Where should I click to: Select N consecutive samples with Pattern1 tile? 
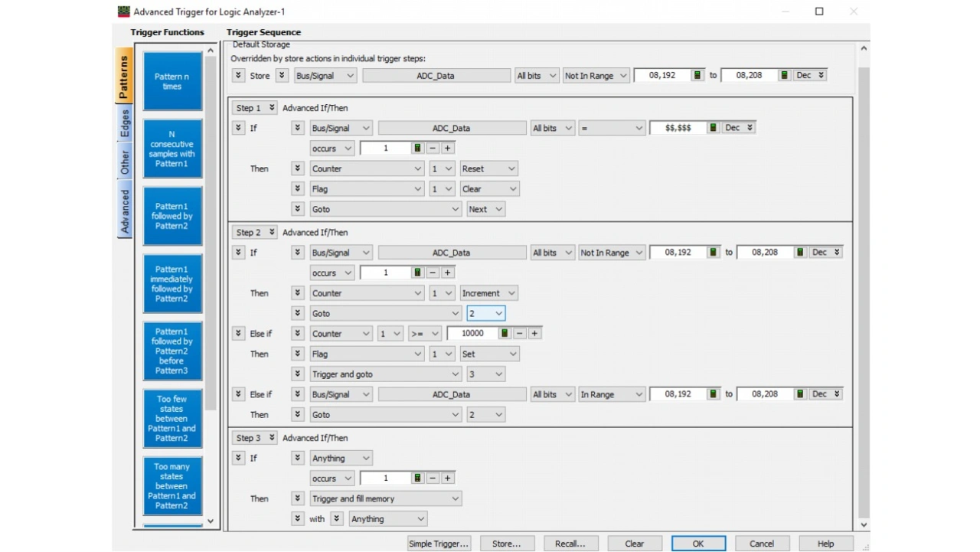pos(172,149)
